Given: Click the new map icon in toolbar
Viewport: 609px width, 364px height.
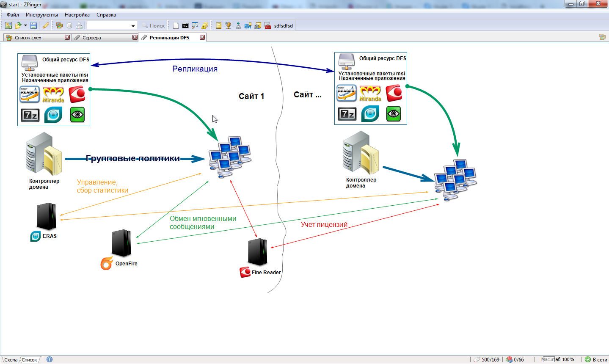Looking at the screenshot, I should point(8,25).
